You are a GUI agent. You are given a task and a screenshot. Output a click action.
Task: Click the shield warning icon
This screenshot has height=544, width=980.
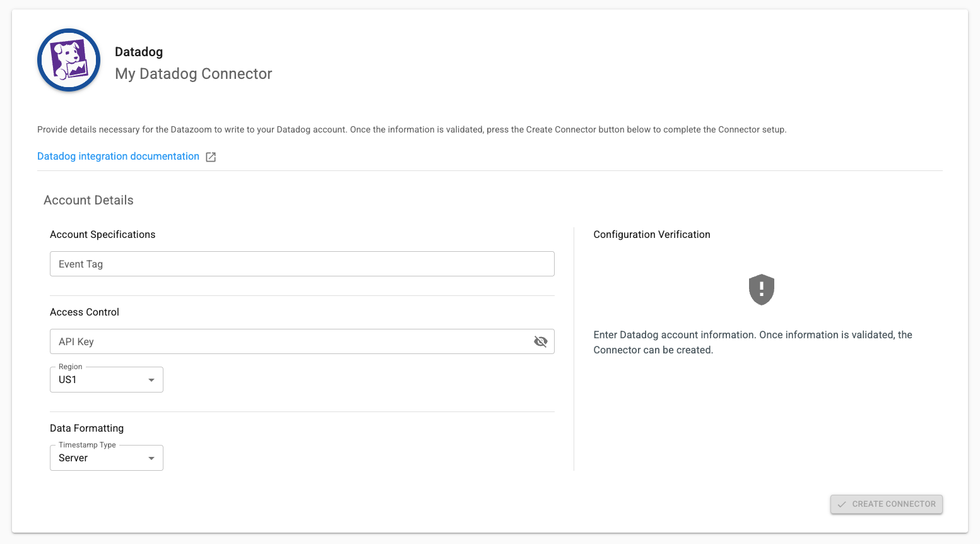click(x=761, y=290)
